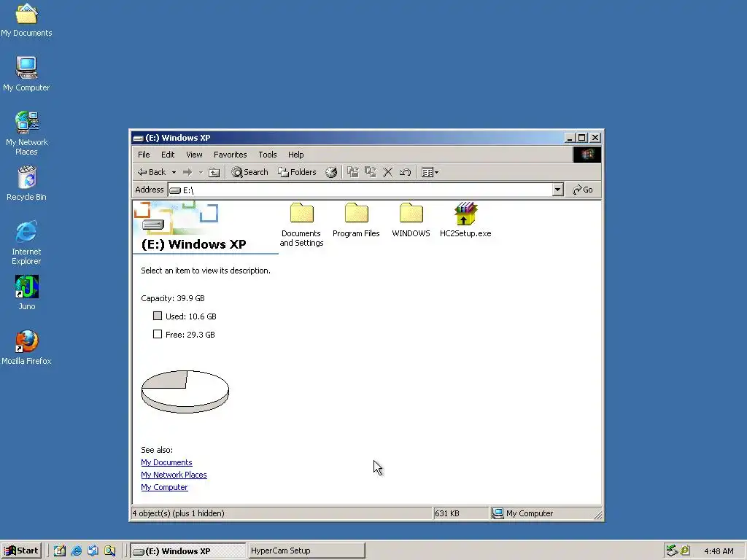Click the disk usage pie chart
The width and height of the screenshot is (747, 560).
pos(185,392)
